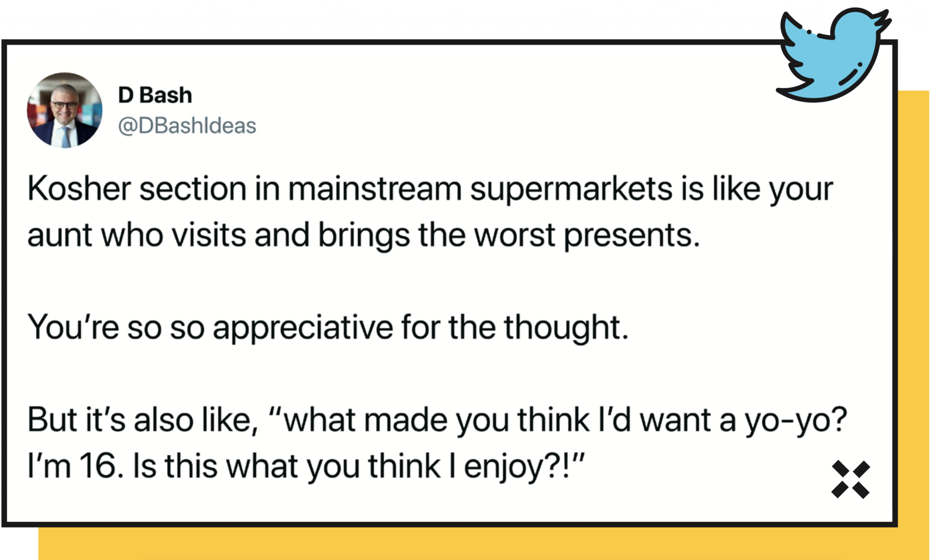Click the word "thought." in the middle paragraph
This screenshot has height=560, width=930.
coord(566,327)
